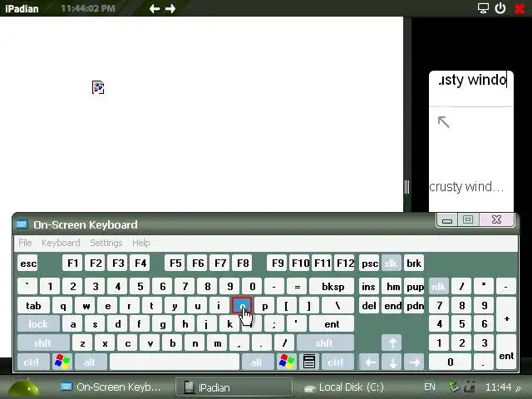
Task: Click the F1 key
Action: tap(72, 264)
